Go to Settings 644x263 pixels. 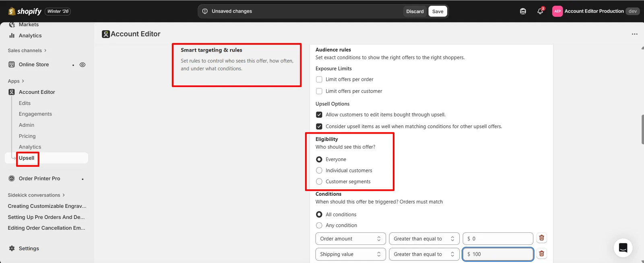coord(29,249)
